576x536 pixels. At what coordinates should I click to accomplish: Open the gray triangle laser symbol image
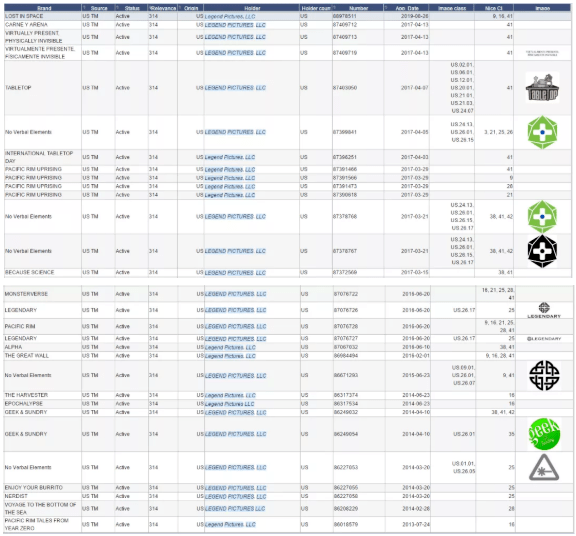pyautogui.click(x=544, y=467)
